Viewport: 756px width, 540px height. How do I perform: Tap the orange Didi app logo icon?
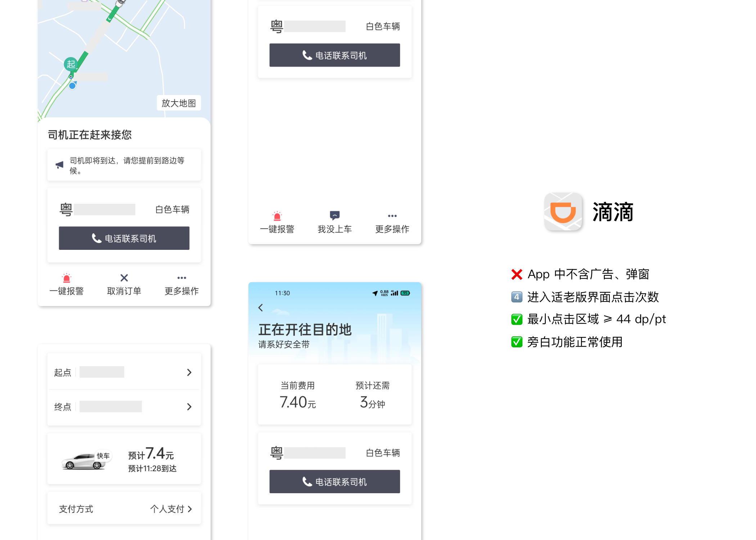563,212
